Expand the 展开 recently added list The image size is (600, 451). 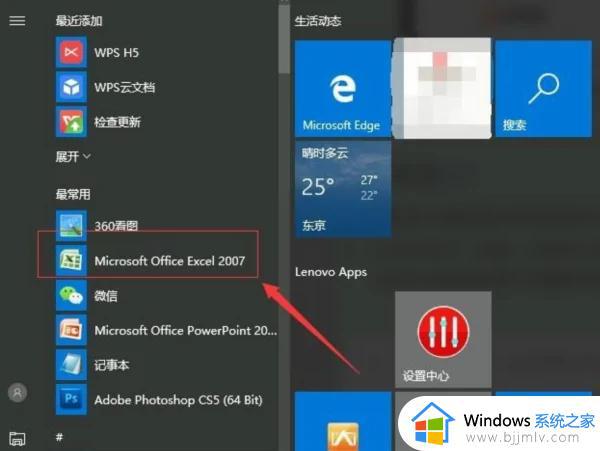73,156
